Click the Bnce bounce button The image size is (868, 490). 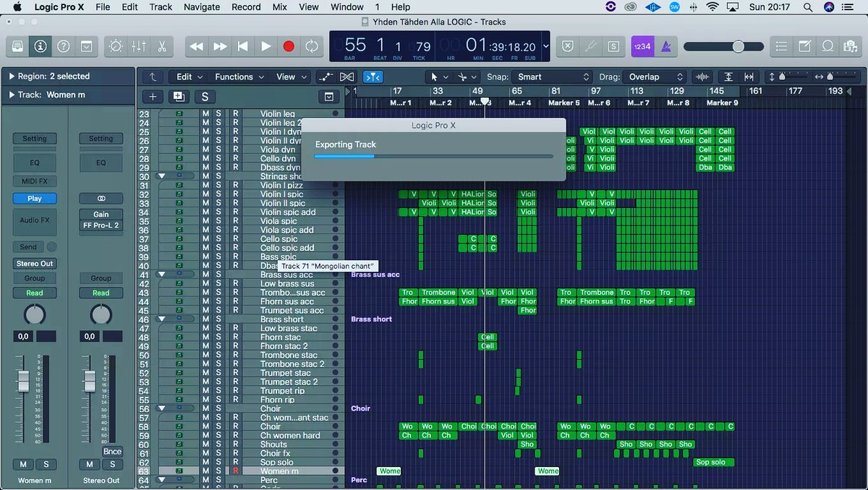click(111, 451)
